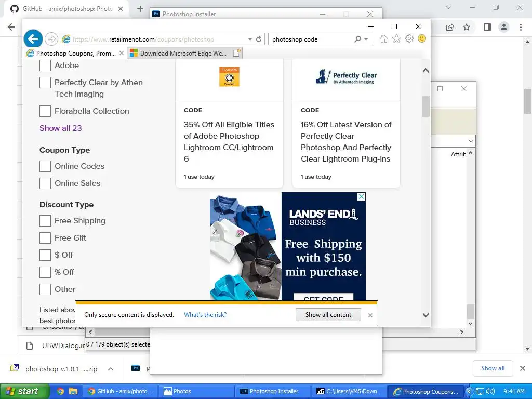Open 16% Off Perfectly Clear coupon
Image resolution: width=532 pixels, height=399 pixels.
[346, 142]
